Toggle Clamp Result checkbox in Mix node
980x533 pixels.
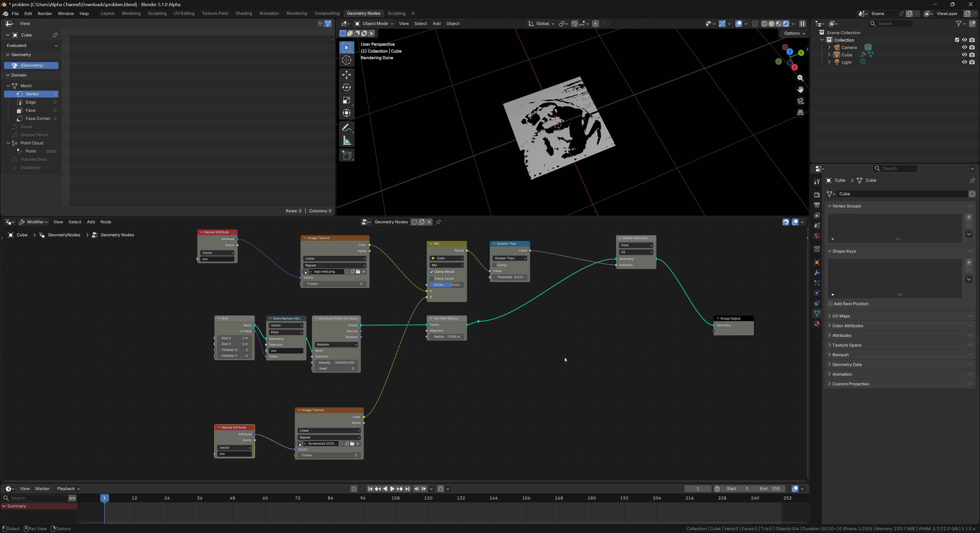coord(431,272)
